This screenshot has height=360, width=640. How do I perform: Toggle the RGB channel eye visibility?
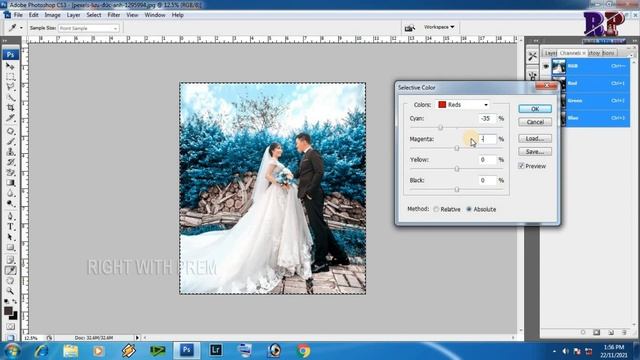click(546, 66)
